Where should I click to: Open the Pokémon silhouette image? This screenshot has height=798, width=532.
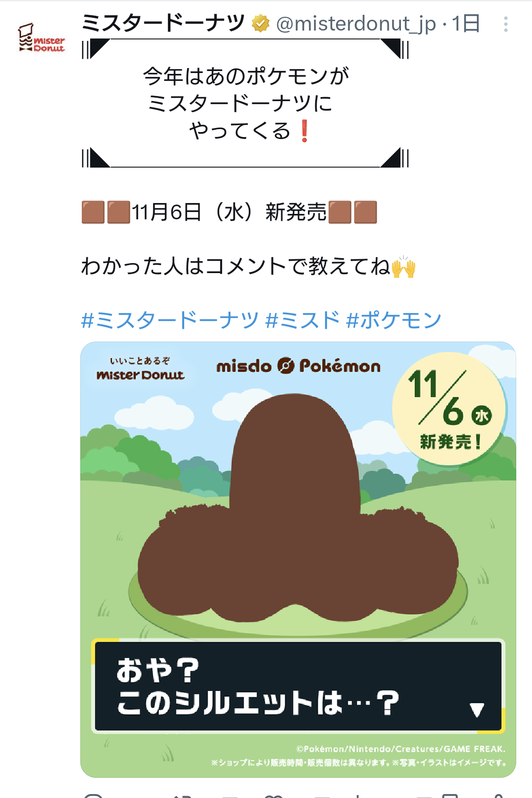pyautogui.click(x=298, y=559)
